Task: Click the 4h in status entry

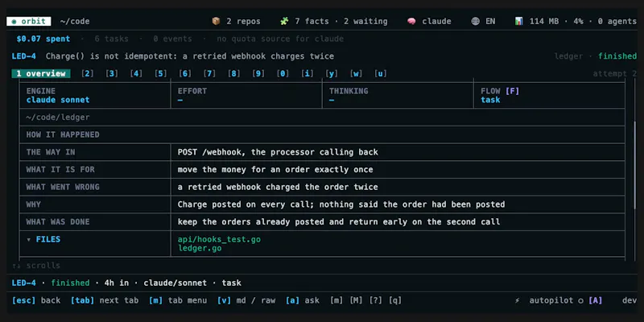Action: (x=117, y=283)
